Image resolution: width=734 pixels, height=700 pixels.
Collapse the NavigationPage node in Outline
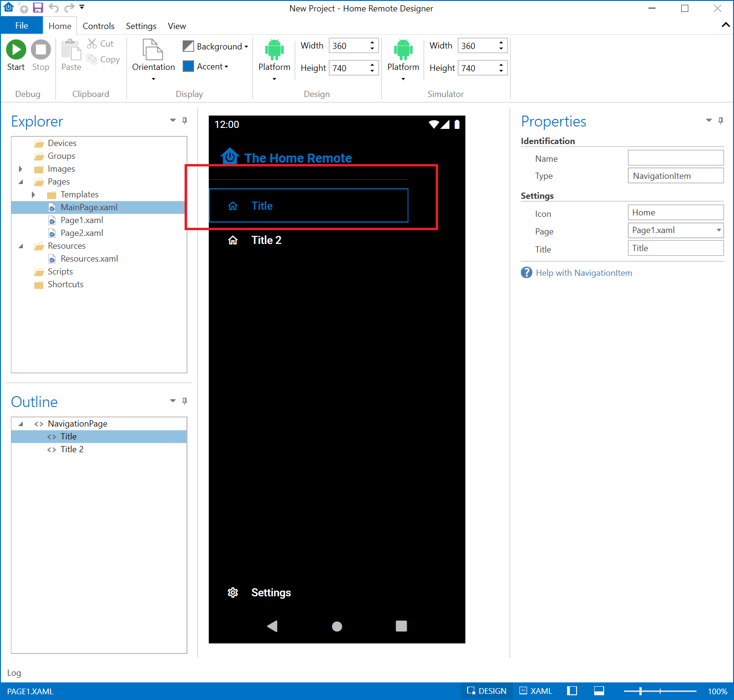(x=20, y=424)
